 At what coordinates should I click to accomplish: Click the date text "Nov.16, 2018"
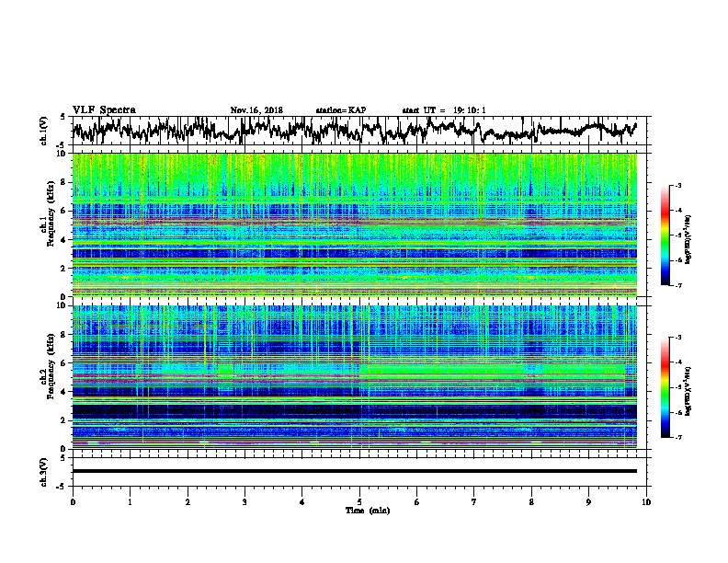pos(256,110)
